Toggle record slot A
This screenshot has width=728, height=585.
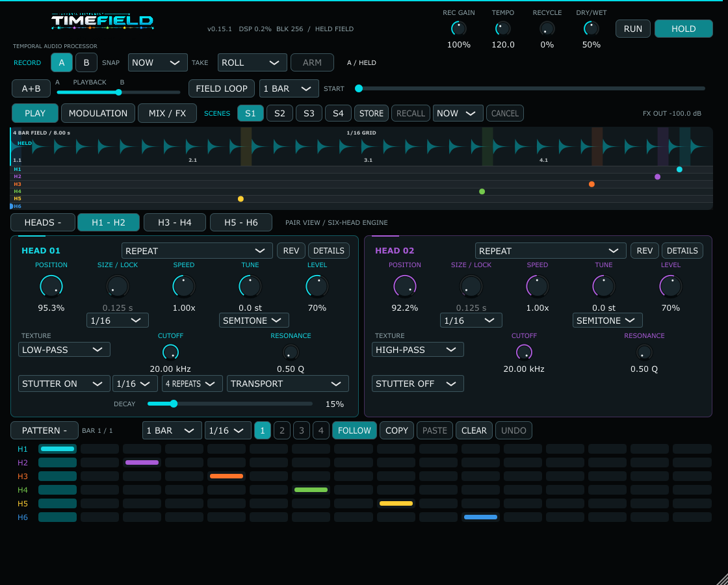pyautogui.click(x=62, y=62)
